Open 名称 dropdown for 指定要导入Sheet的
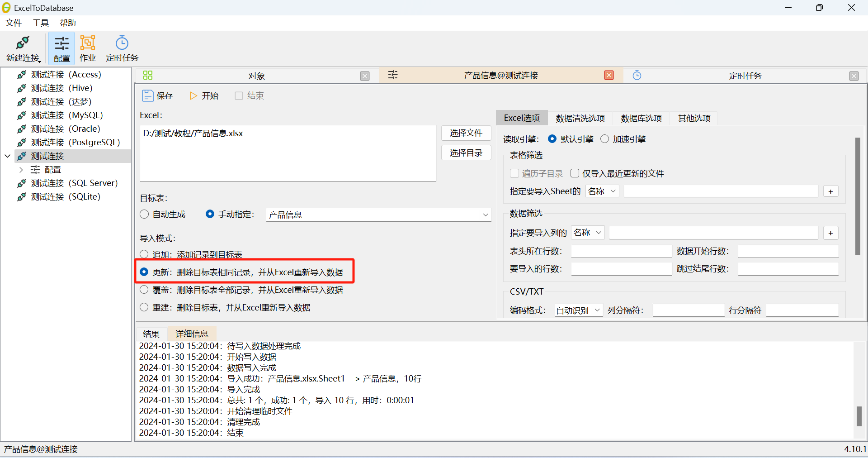This screenshot has width=868, height=458. point(602,191)
